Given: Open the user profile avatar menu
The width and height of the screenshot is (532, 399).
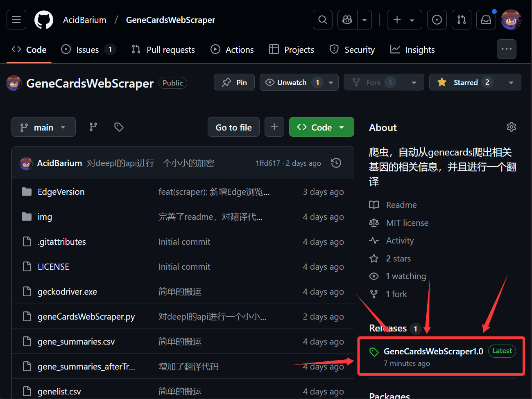Looking at the screenshot, I should (511, 20).
